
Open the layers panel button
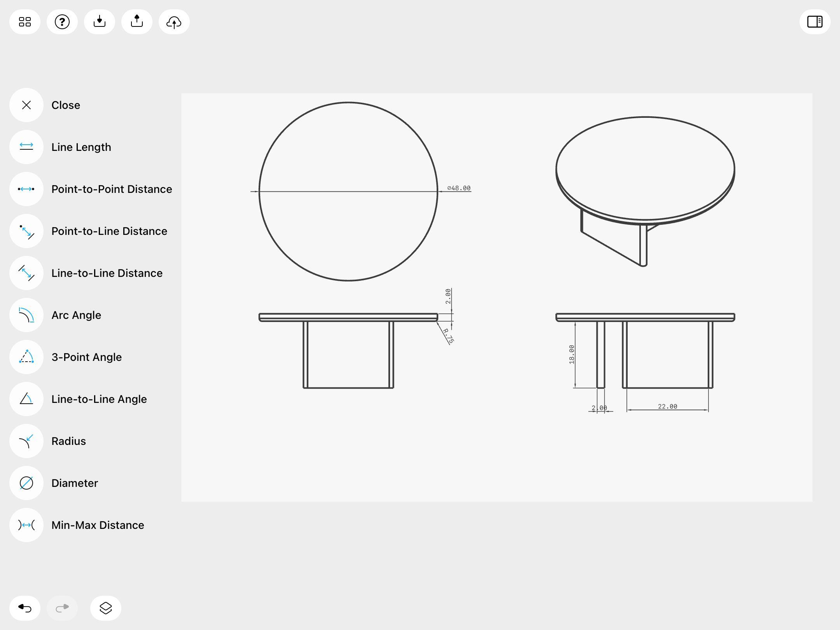pyautogui.click(x=106, y=608)
